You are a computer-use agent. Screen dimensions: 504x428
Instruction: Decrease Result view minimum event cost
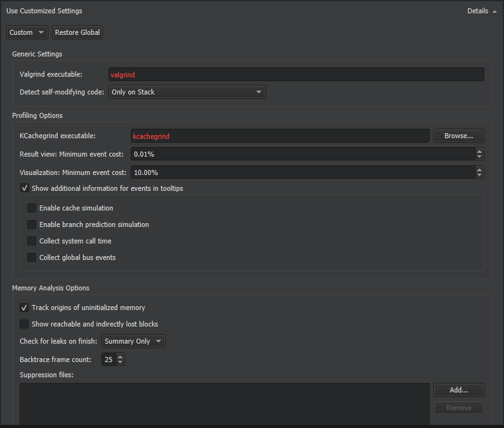point(479,157)
